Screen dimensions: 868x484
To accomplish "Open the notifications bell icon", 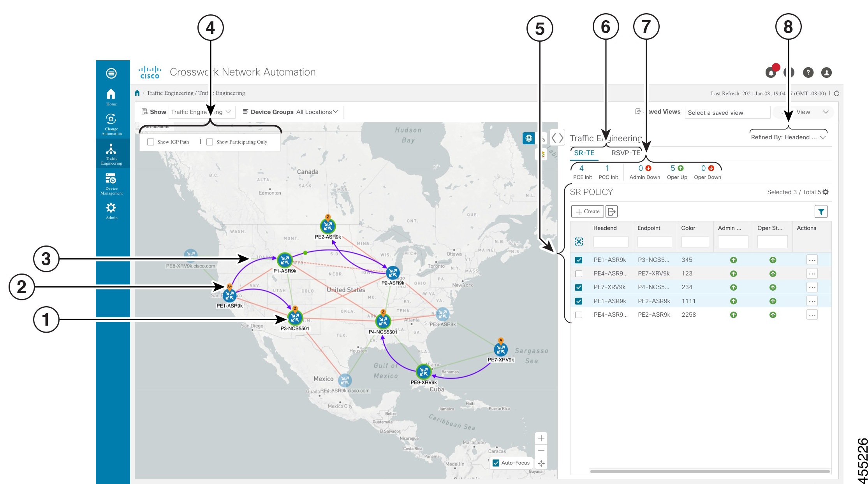I will (x=771, y=72).
